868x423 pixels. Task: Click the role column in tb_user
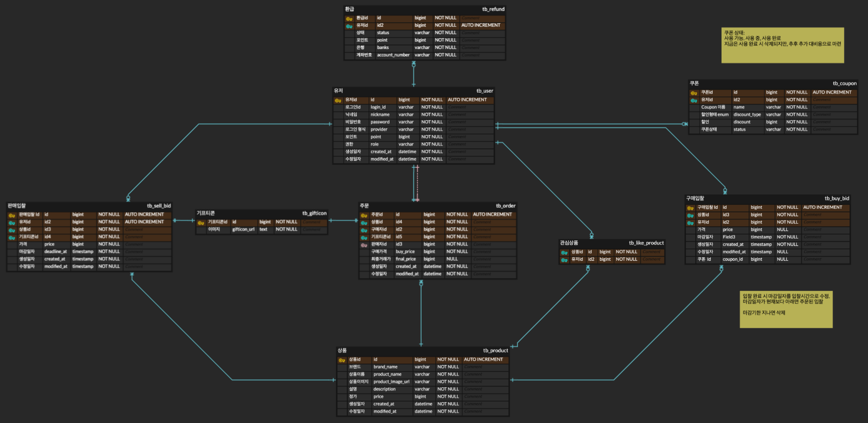point(374,144)
